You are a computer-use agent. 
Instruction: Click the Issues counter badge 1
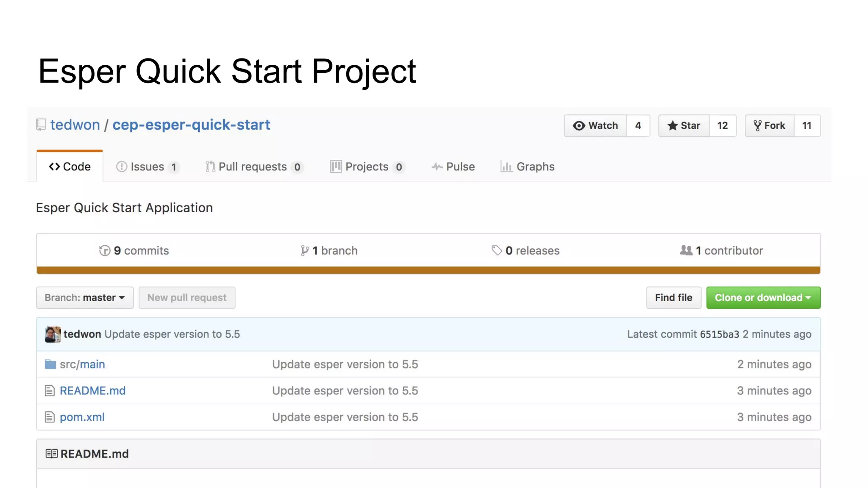(173, 167)
